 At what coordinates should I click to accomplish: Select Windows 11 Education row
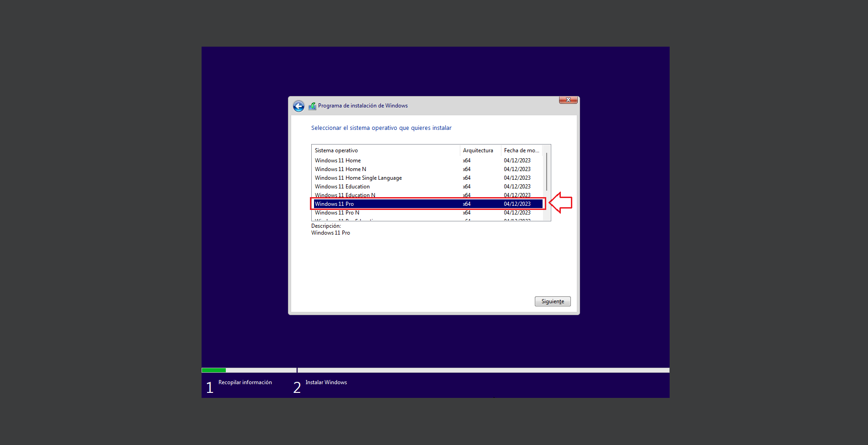click(x=428, y=187)
